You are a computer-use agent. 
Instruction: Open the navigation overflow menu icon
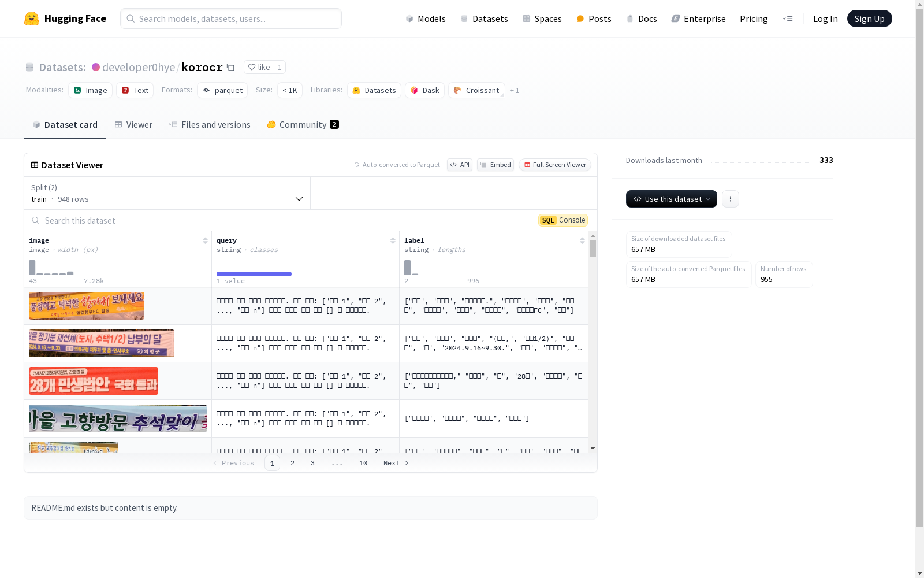tap(787, 18)
